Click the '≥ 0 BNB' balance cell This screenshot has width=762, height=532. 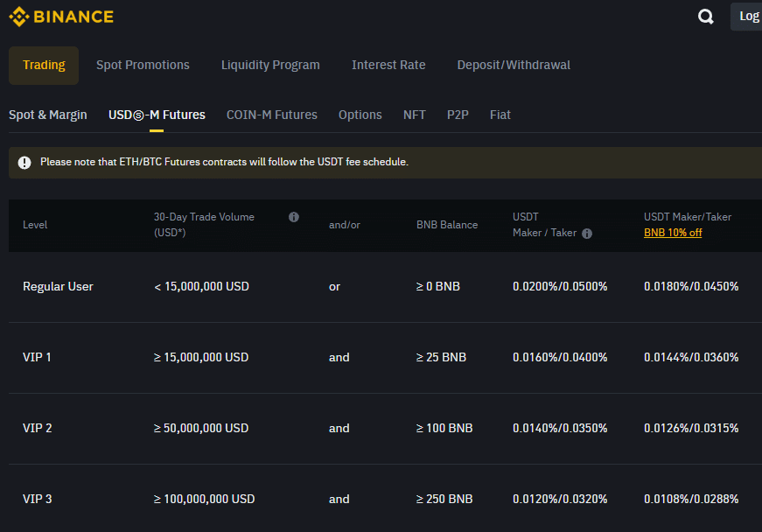(437, 287)
